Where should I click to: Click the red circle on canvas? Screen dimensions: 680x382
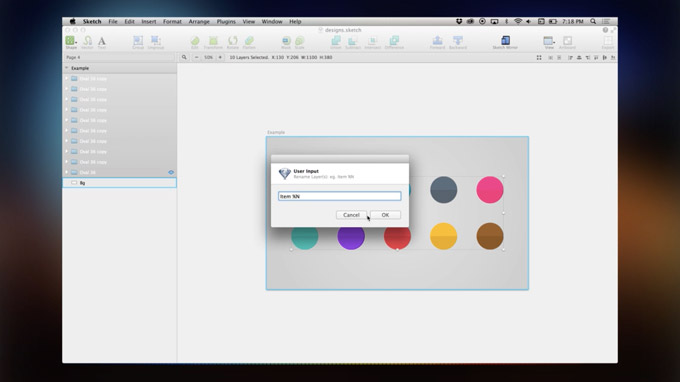tap(397, 238)
